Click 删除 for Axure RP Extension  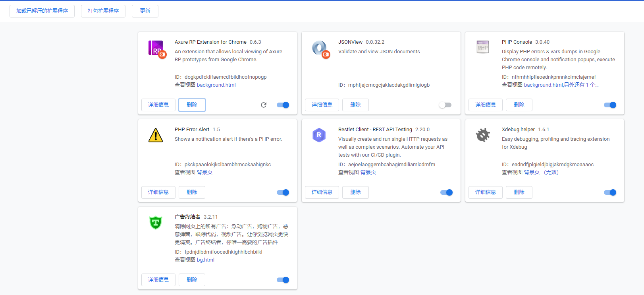192,105
